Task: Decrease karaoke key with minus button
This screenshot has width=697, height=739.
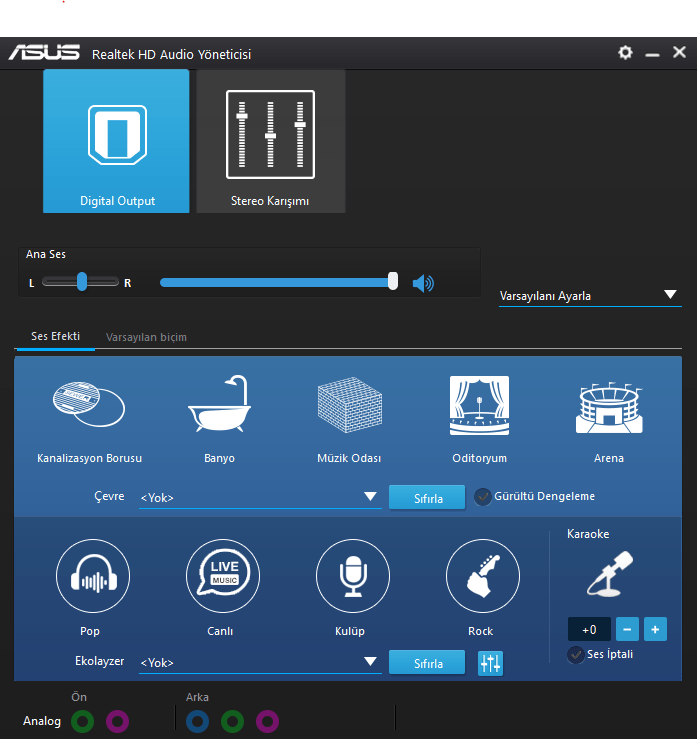Action: tap(627, 629)
